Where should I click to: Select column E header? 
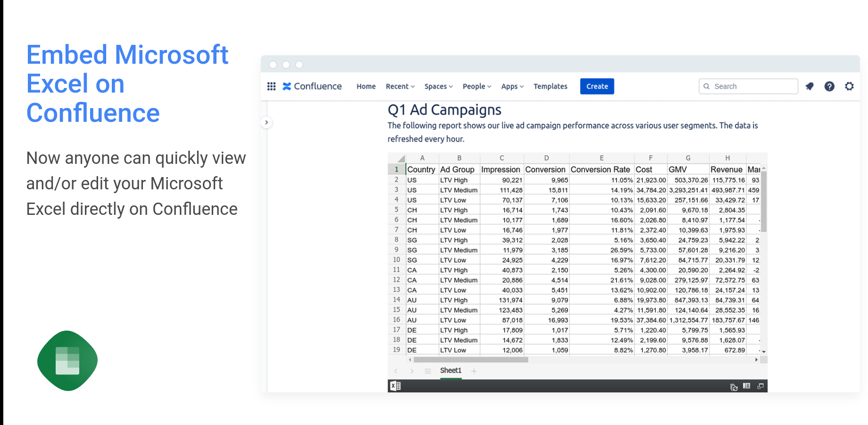pyautogui.click(x=601, y=158)
